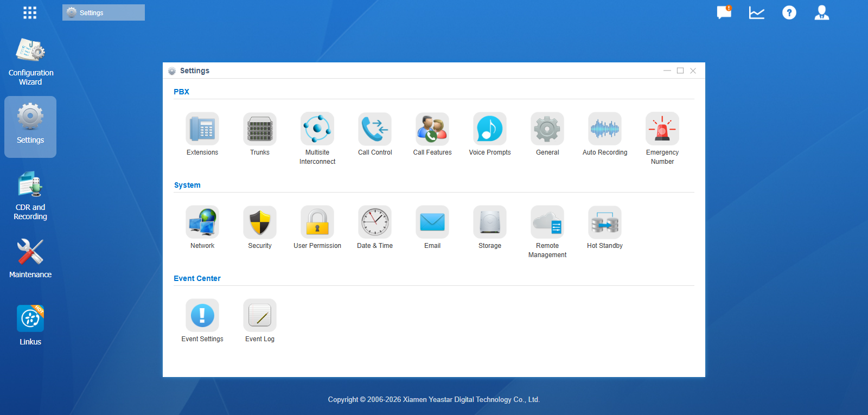Open Security settings shield icon

click(x=260, y=222)
